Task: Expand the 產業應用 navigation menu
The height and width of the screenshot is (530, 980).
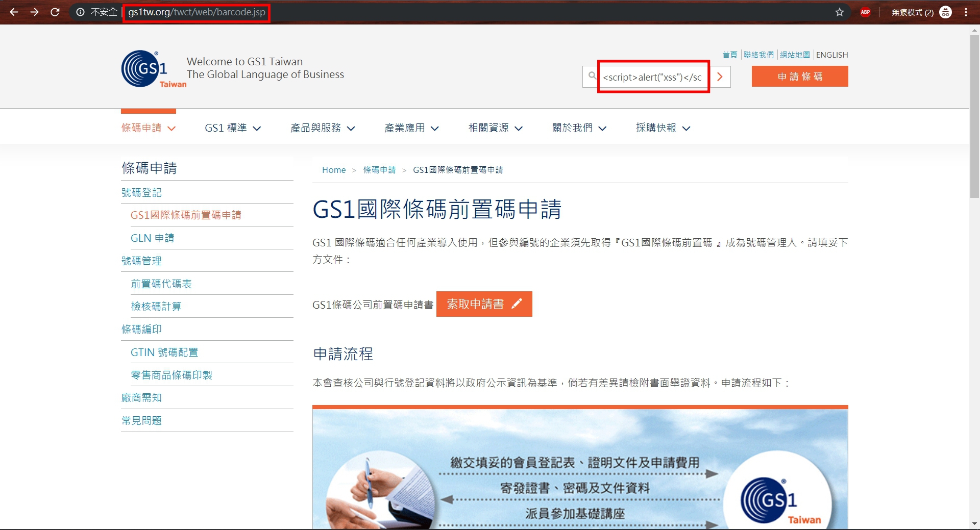Action: [411, 128]
